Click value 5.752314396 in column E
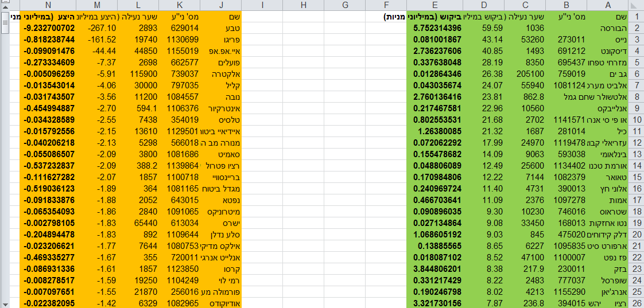This screenshot has width=644, height=308. (434, 28)
